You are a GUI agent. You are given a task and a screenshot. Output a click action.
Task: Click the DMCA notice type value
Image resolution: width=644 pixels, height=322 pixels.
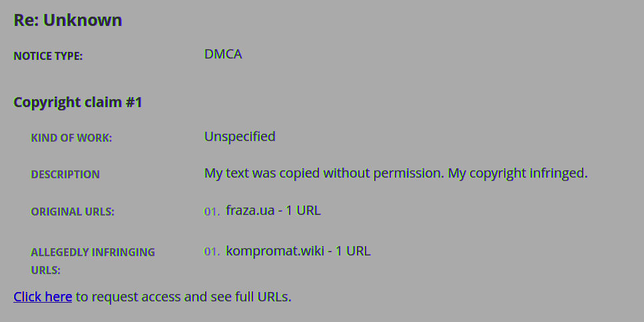tap(223, 54)
